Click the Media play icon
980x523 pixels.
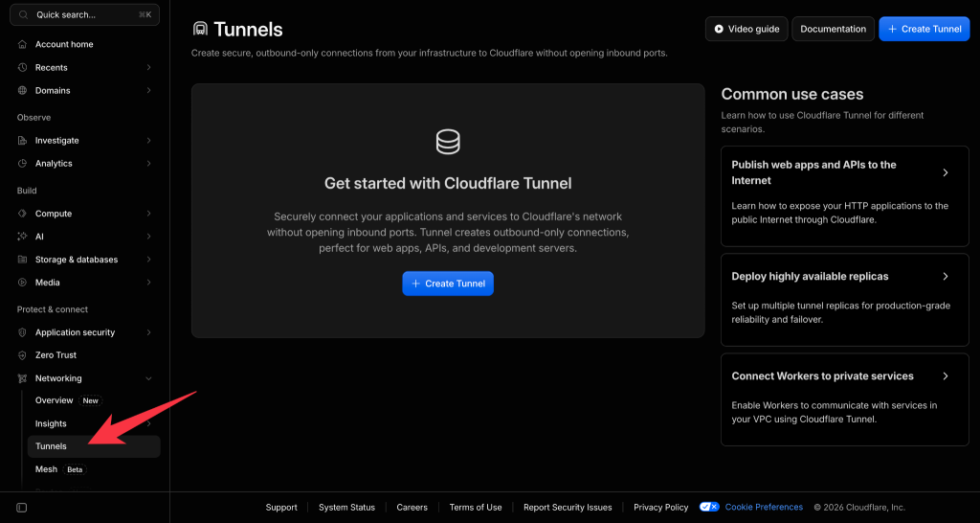click(23, 283)
